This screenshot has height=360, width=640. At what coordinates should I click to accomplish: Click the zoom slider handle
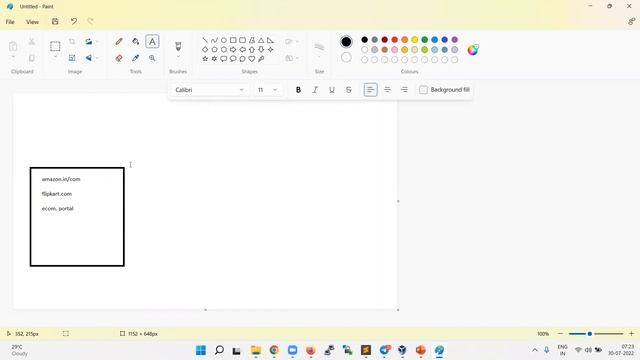pos(590,334)
